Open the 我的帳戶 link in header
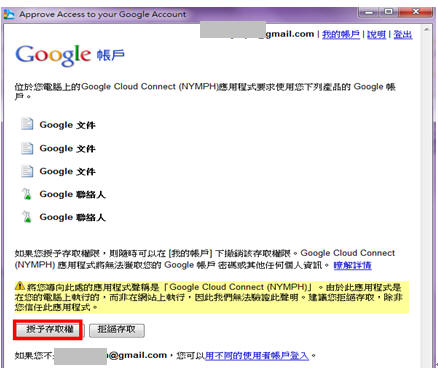 [341, 34]
